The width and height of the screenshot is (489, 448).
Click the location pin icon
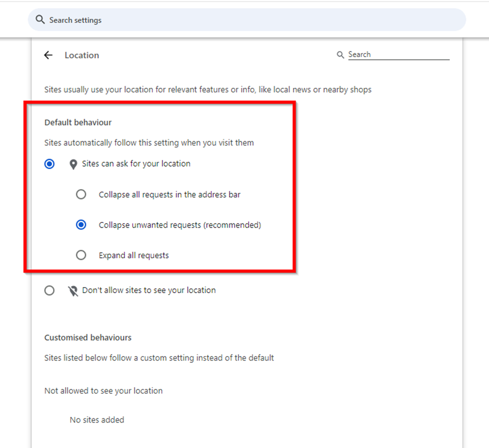pos(73,164)
